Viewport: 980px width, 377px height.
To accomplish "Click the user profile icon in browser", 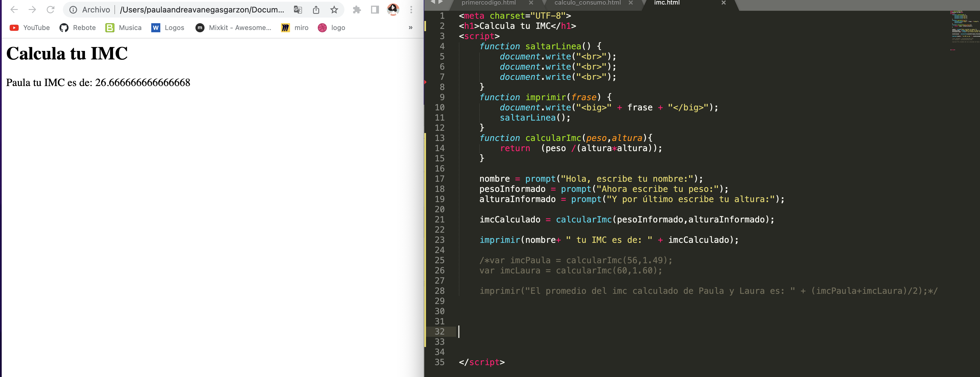I will coord(392,9).
